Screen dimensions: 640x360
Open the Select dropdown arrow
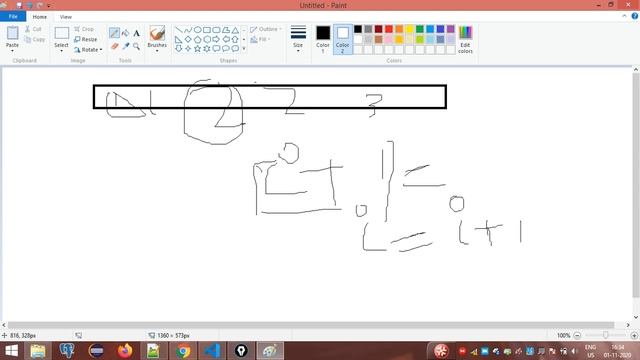[61, 51]
